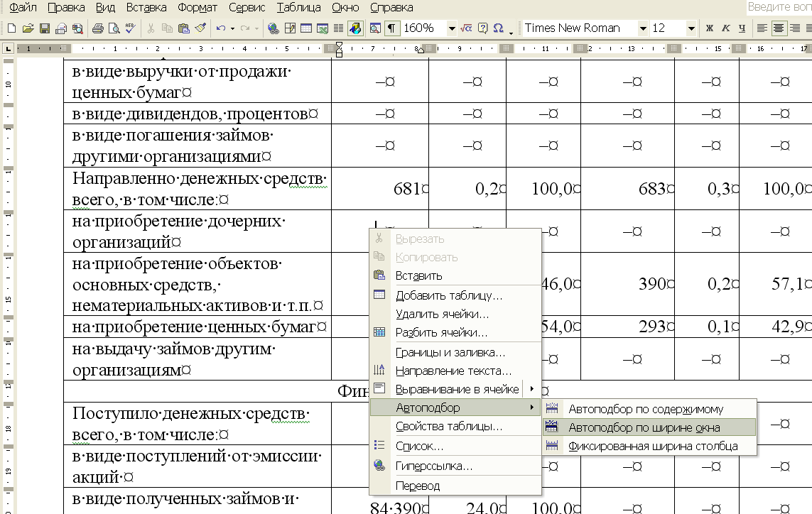Toggle non-printing characters (¶) display
The width and height of the screenshot is (812, 514).
392,28
